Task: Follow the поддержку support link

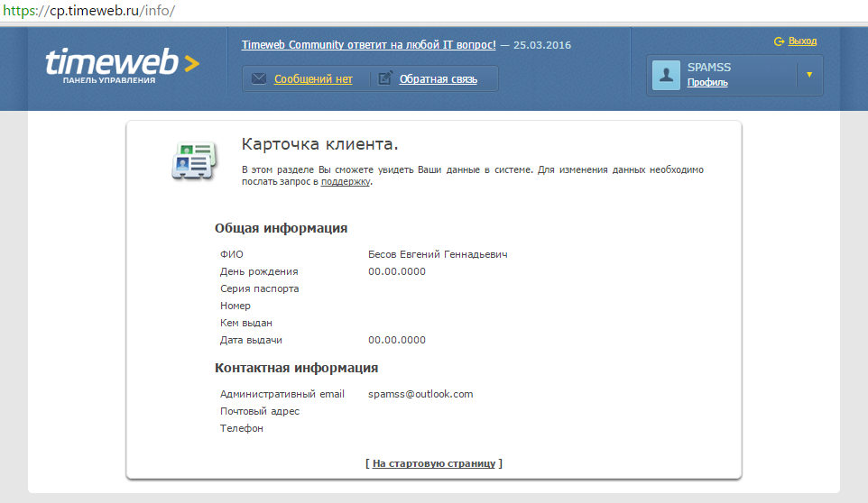Action: pos(346,181)
